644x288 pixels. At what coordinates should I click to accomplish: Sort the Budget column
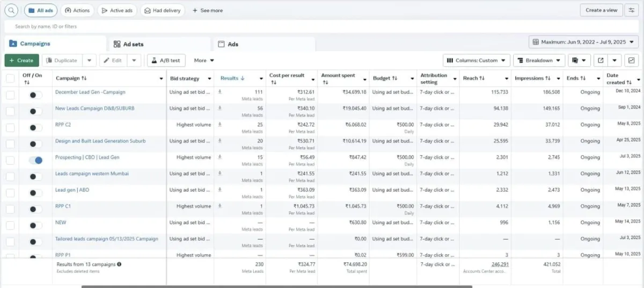tap(394, 78)
